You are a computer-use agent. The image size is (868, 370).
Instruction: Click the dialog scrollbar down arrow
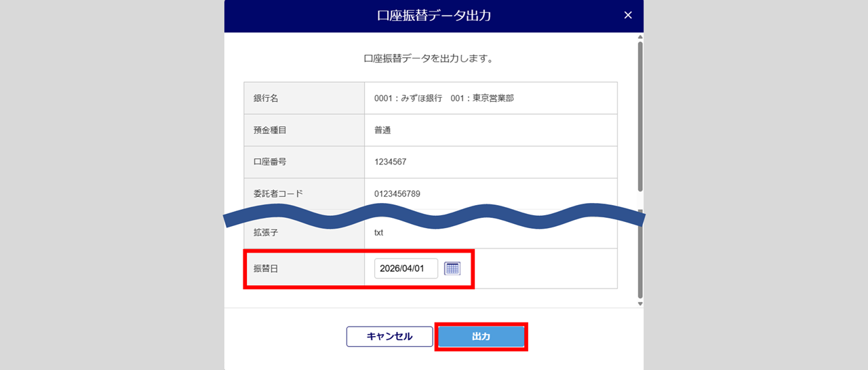(x=639, y=303)
